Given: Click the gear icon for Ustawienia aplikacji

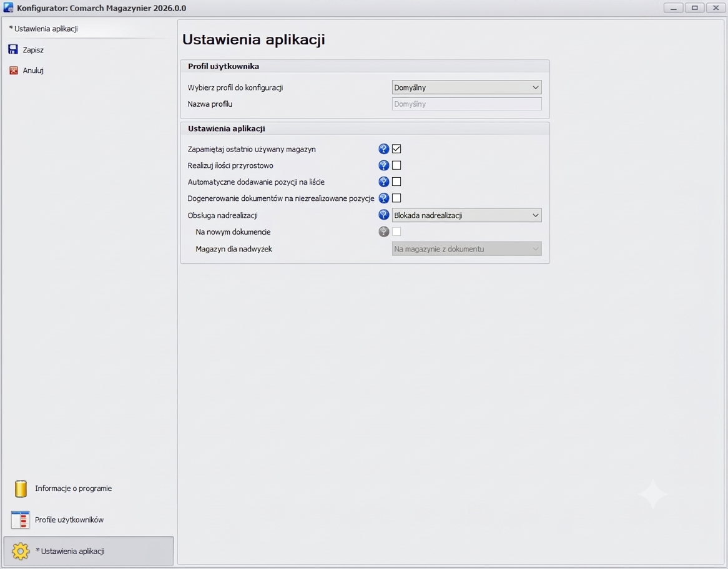Looking at the screenshot, I should 21,552.
